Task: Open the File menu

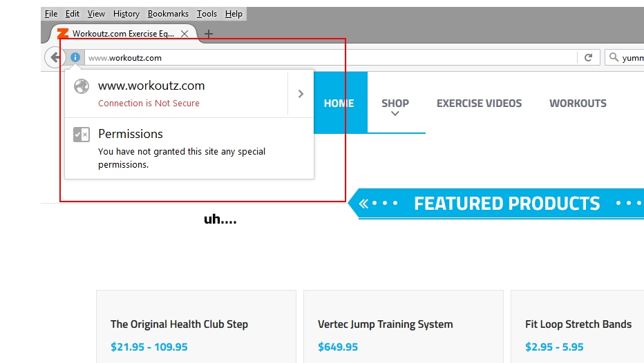Action: [x=51, y=14]
